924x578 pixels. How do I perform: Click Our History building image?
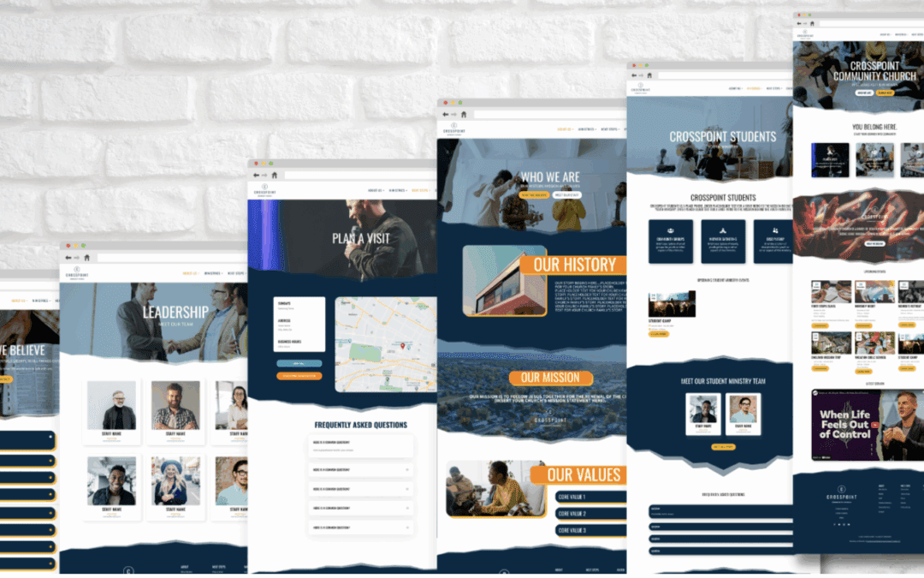click(505, 281)
